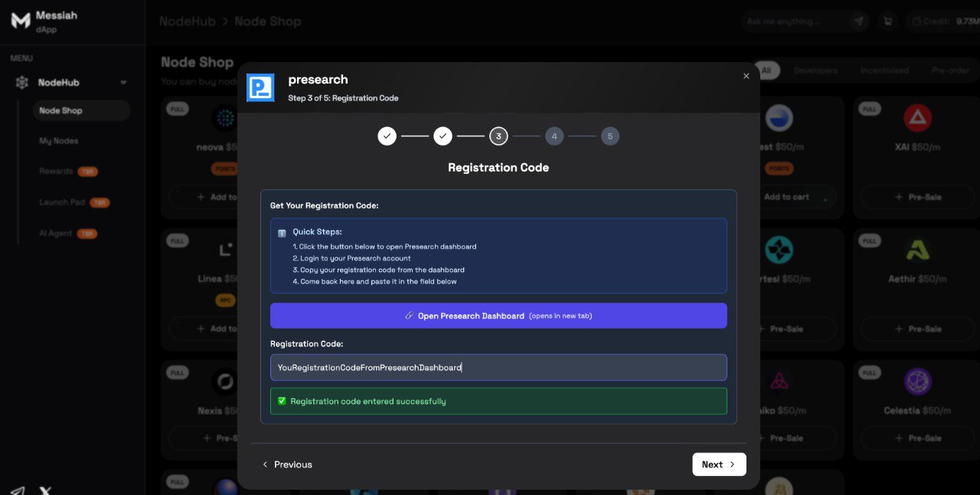The image size is (980, 495).
Task: Select Node Shop in sidebar
Action: tap(81, 110)
